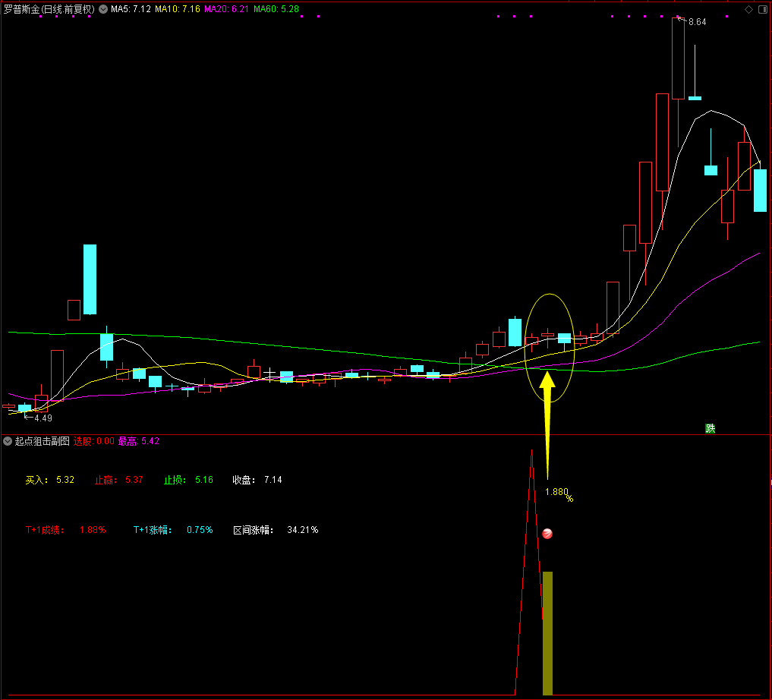Click the T+1成绩: 1.88% text

pyautogui.click(x=65, y=530)
